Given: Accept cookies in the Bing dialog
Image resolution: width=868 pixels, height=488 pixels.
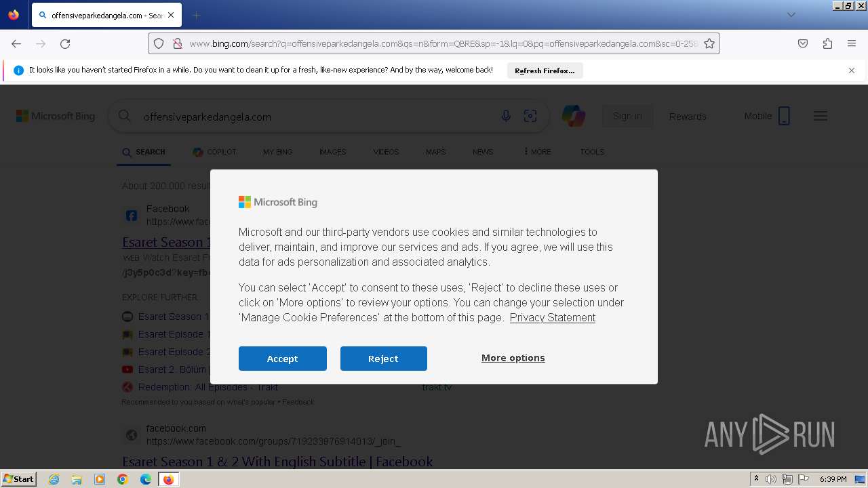Looking at the screenshot, I should tap(282, 359).
